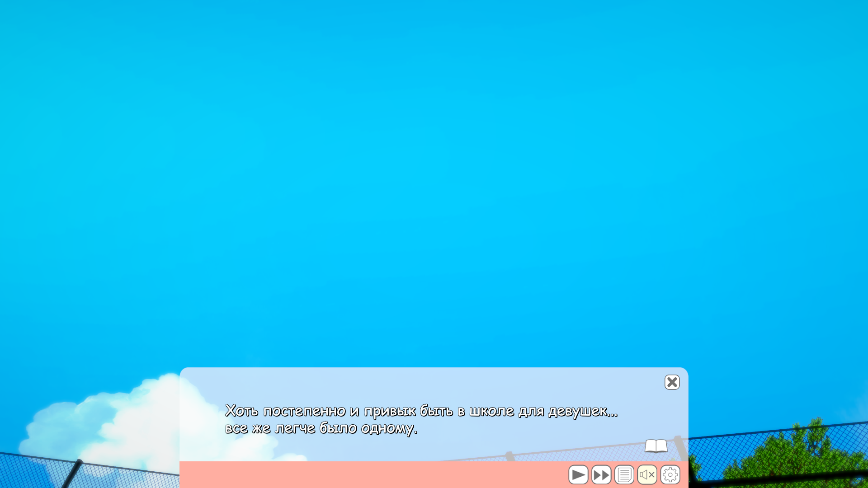Open the text backlog list icon

click(624, 475)
